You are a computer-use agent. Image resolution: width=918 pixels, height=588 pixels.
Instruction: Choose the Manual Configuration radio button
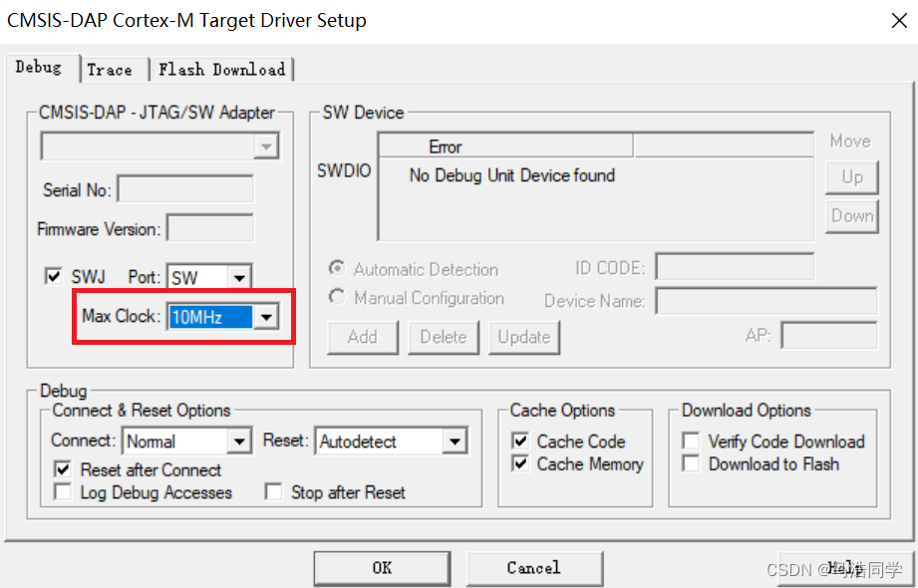coord(337,297)
